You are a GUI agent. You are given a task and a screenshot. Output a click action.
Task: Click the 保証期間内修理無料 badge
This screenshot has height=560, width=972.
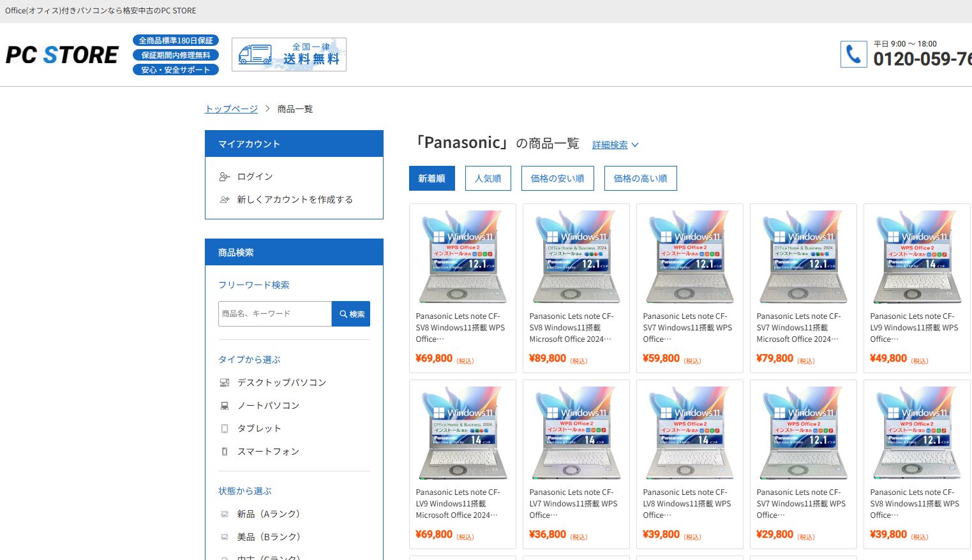[x=176, y=55]
